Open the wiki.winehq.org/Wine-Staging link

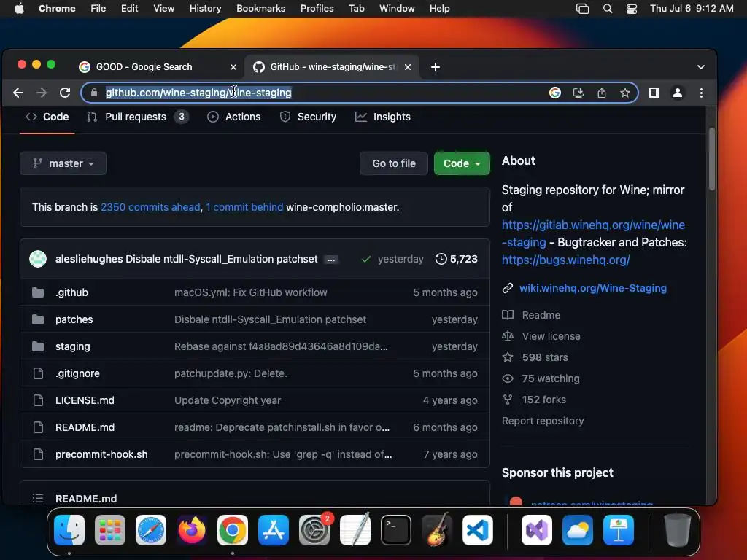(592, 288)
